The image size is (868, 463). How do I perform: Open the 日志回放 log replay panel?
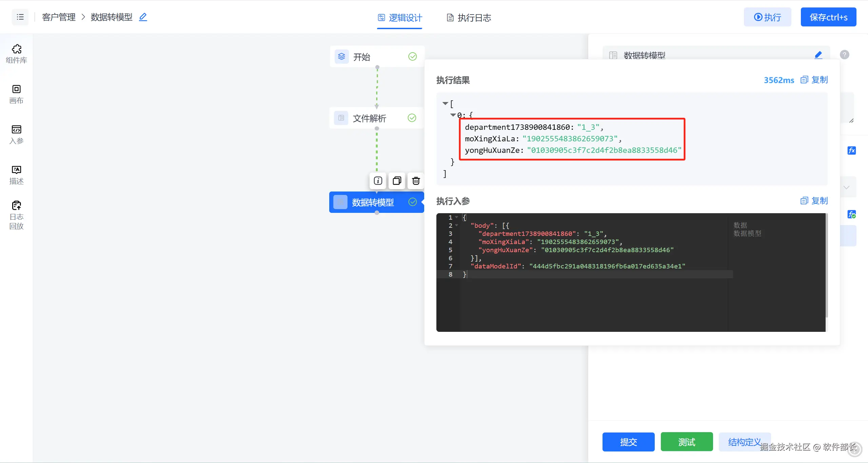tap(16, 215)
